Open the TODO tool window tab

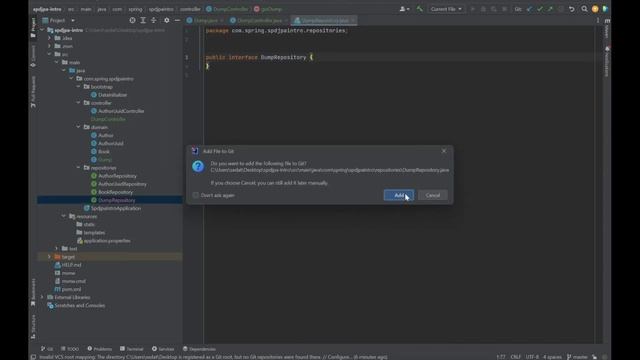coord(70,349)
